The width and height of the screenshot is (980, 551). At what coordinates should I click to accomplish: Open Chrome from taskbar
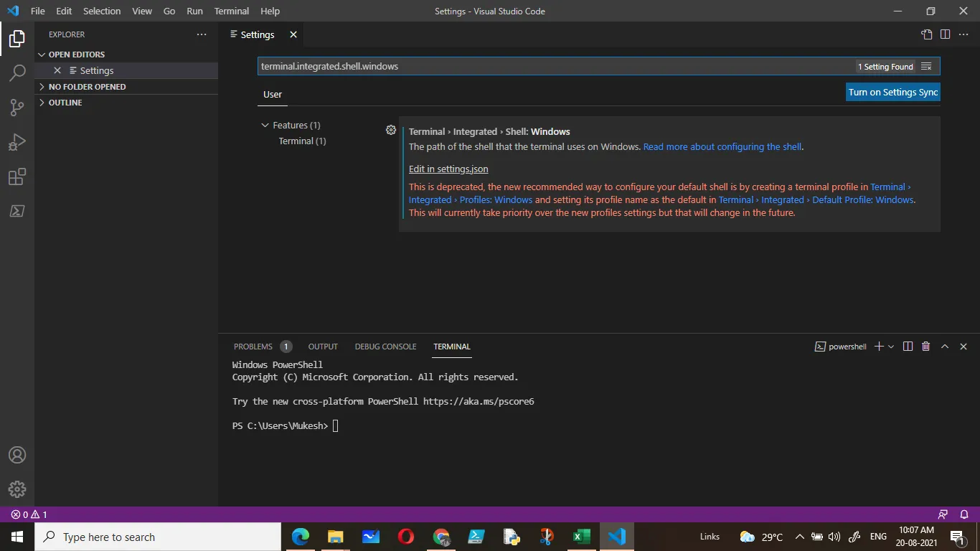[441, 537]
